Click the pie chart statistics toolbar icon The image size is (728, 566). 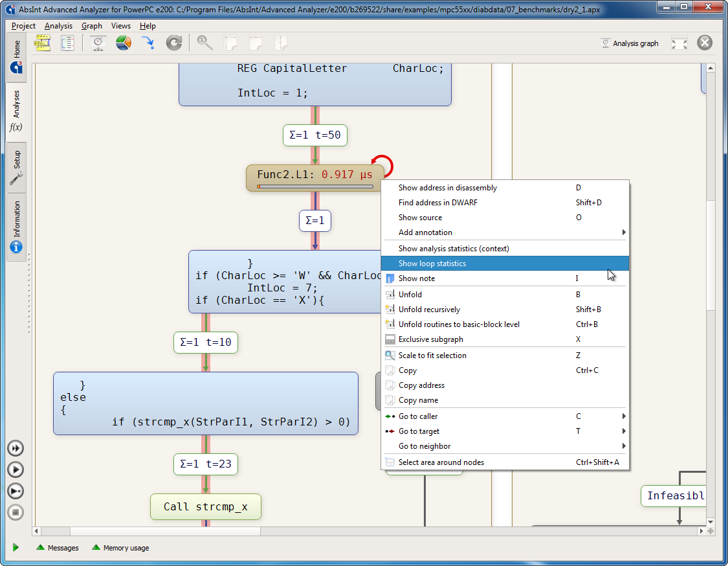click(124, 43)
